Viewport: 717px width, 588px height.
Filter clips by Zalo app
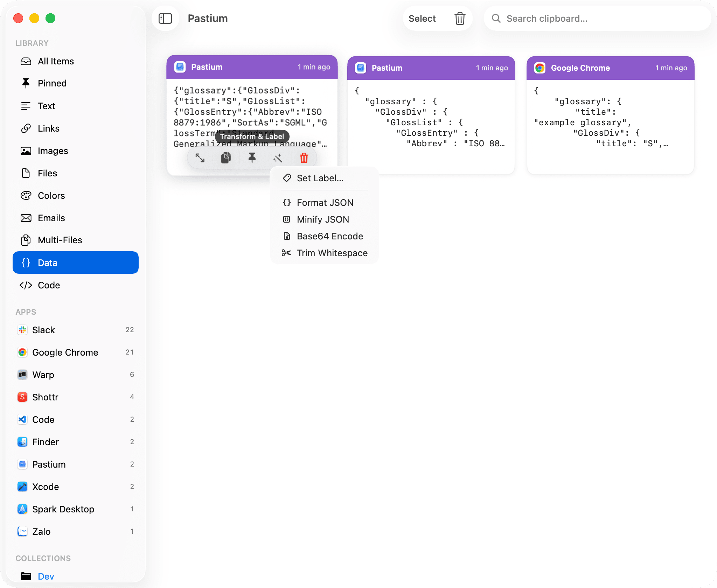76,532
